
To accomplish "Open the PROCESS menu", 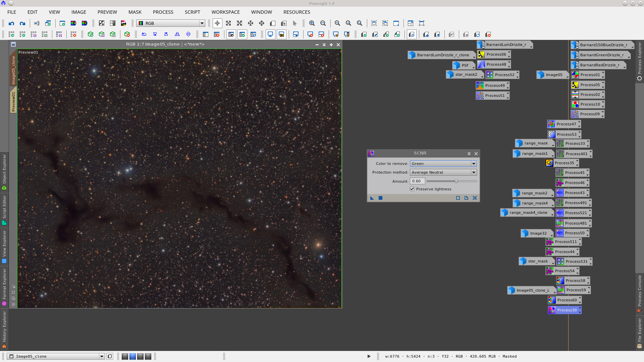I will pyautogui.click(x=163, y=12).
